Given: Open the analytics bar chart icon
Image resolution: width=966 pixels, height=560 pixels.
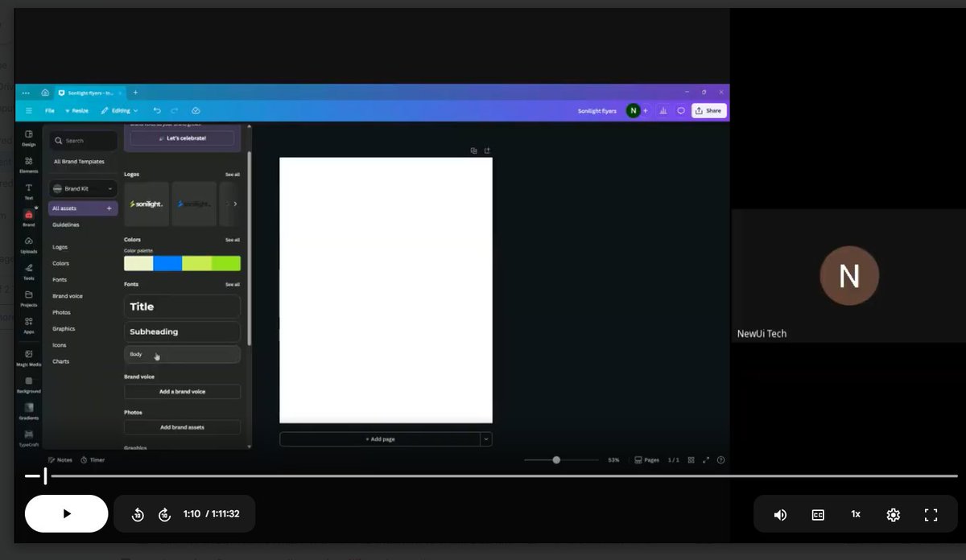Looking at the screenshot, I should coord(663,110).
